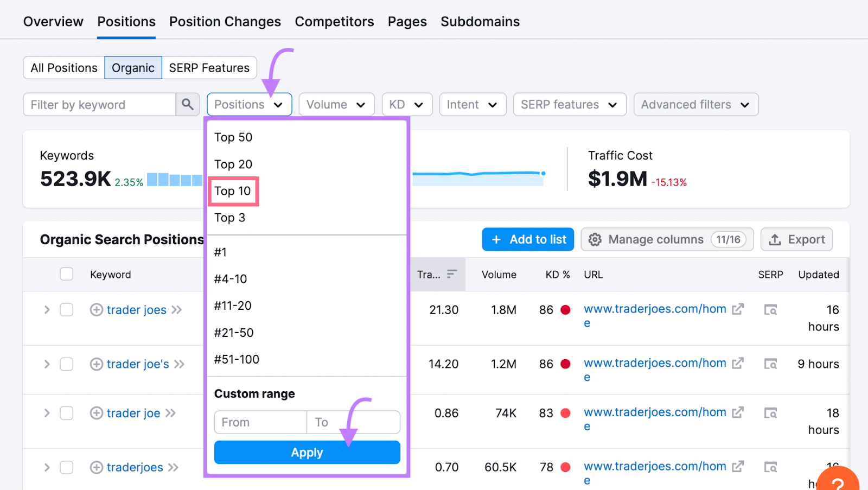868x490 pixels.
Task: Check the box for traderjoes row
Action: click(67, 467)
